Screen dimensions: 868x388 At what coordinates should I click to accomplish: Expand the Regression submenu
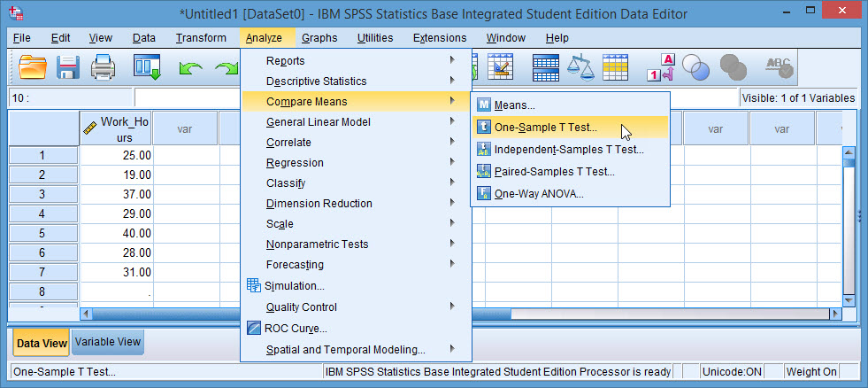pyautogui.click(x=356, y=162)
